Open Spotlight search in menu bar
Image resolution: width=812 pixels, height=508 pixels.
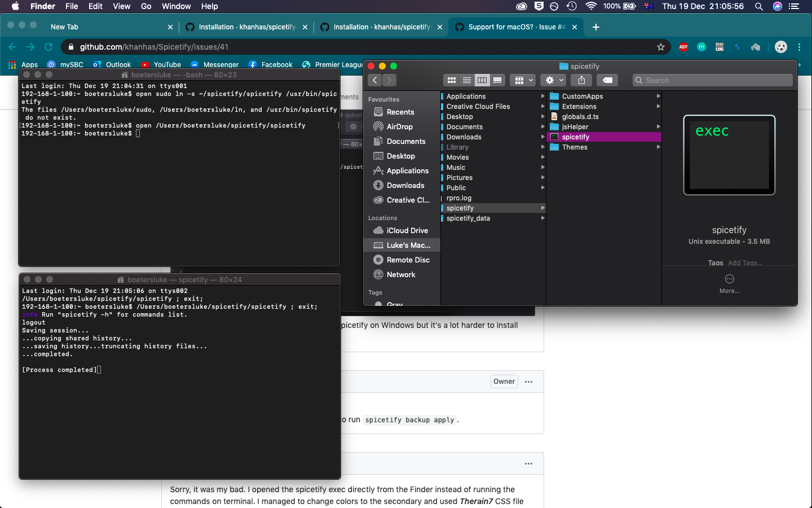(x=759, y=6)
